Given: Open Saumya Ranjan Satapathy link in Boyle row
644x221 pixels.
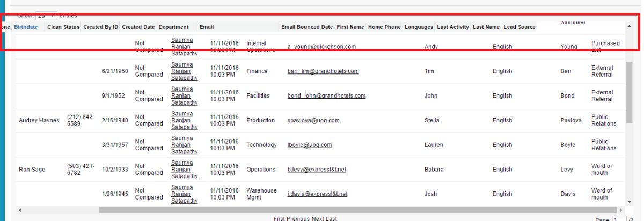Looking at the screenshot, I should click(185, 145).
